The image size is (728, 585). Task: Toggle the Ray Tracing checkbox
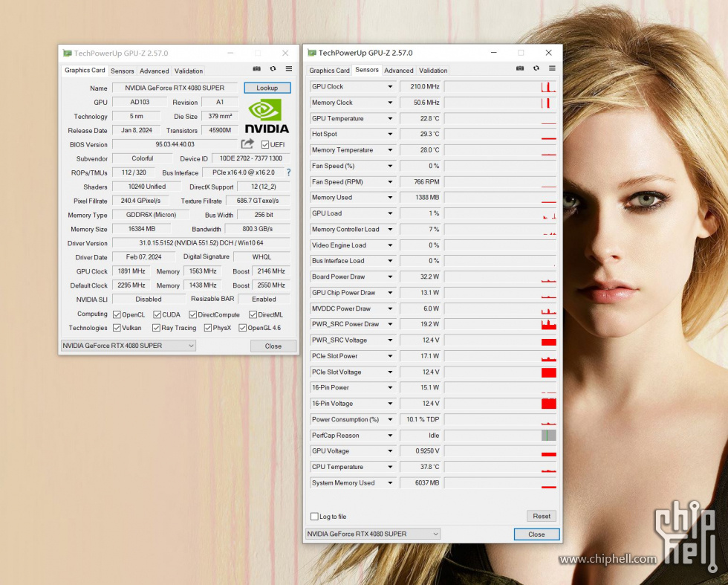156,328
